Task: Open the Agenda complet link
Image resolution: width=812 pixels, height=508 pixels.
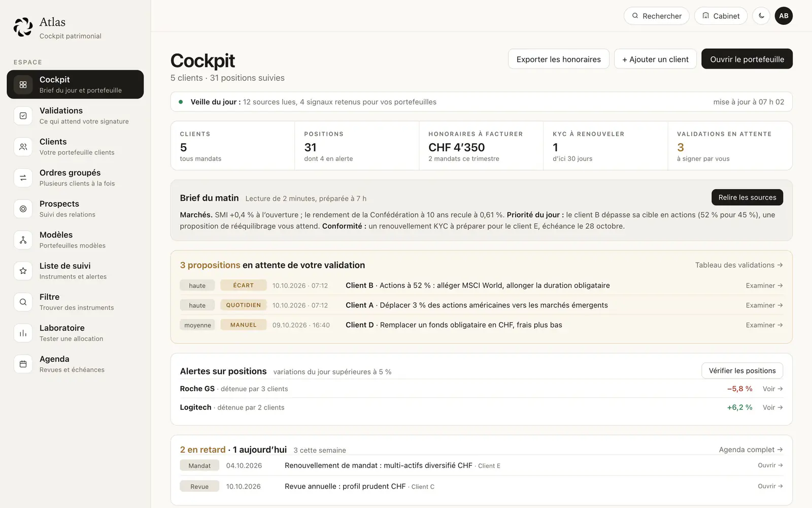Action: pos(751,450)
